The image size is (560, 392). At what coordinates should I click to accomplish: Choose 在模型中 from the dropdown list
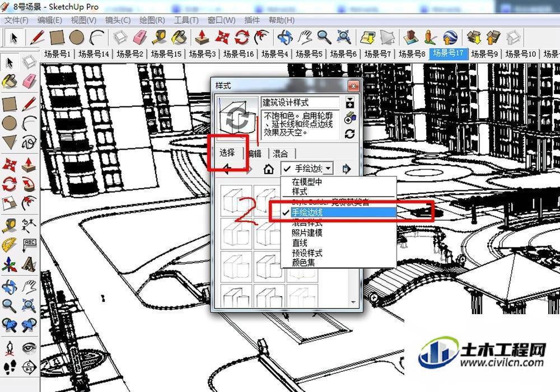307,181
